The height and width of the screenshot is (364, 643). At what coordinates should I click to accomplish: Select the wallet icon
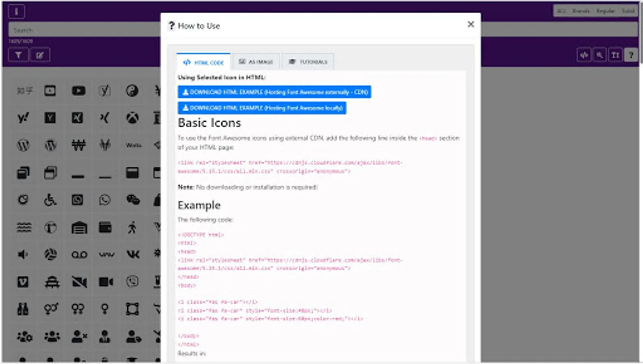pos(105,227)
